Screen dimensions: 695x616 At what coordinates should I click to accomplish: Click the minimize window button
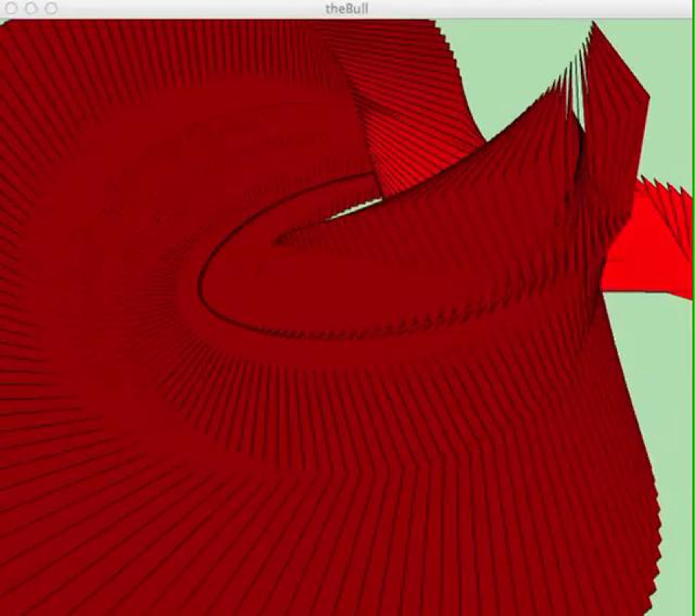click(31, 8)
